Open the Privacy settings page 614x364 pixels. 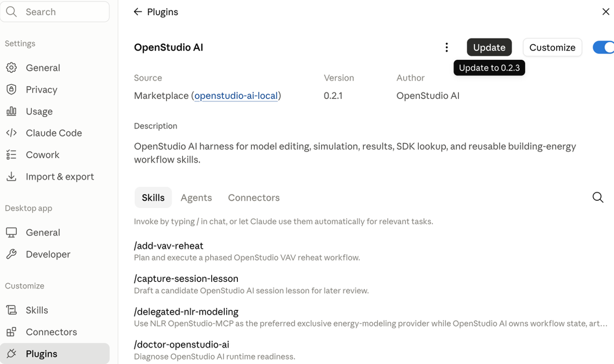tap(55, 89)
